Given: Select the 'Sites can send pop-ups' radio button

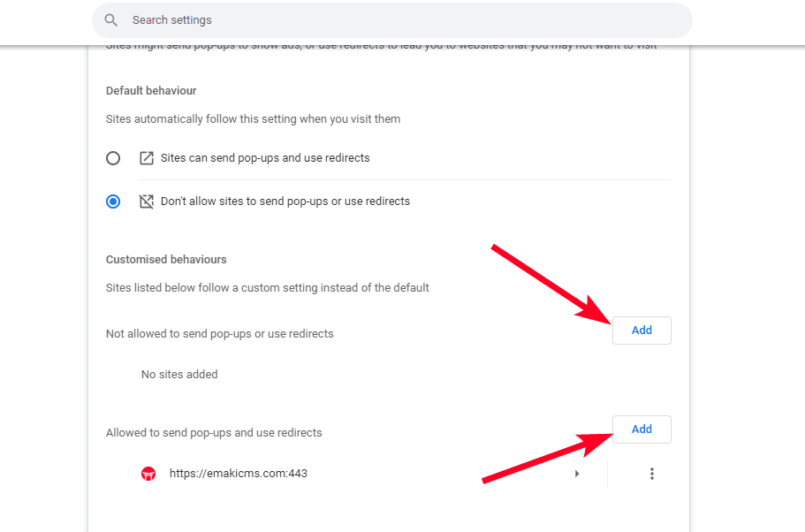Looking at the screenshot, I should pos(113,158).
